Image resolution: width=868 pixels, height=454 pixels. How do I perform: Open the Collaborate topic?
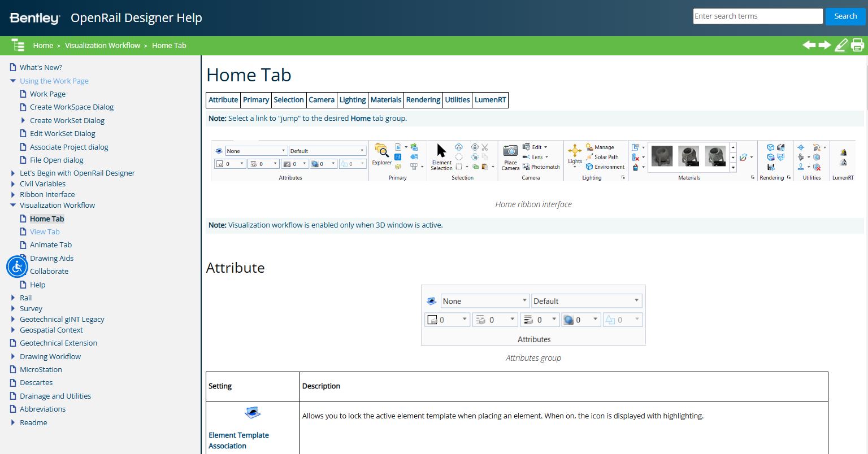pyautogui.click(x=49, y=271)
